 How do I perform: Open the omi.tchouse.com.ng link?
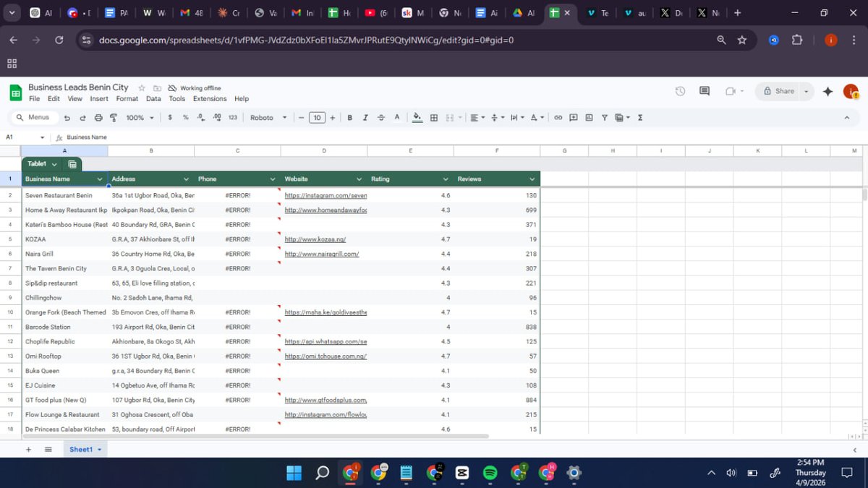coord(325,356)
